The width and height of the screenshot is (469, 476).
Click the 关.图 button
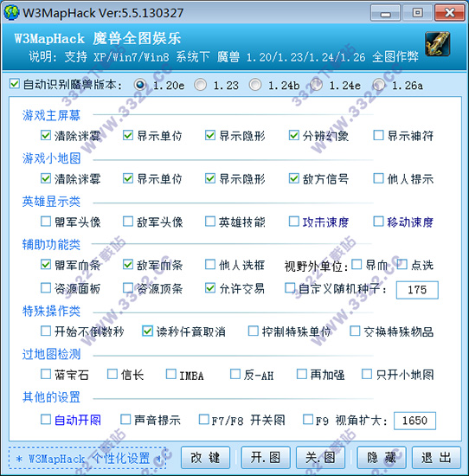320,458
